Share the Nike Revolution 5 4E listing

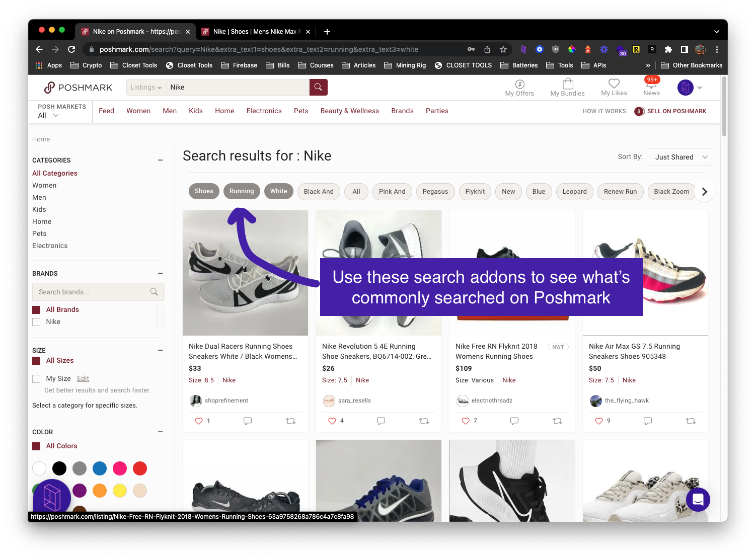click(424, 421)
